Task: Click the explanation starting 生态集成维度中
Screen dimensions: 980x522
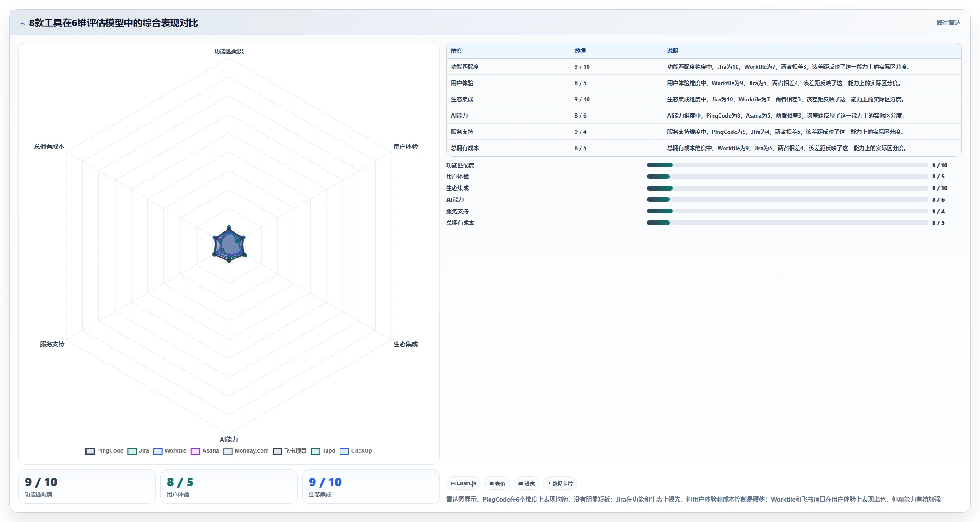Action: 786,99
